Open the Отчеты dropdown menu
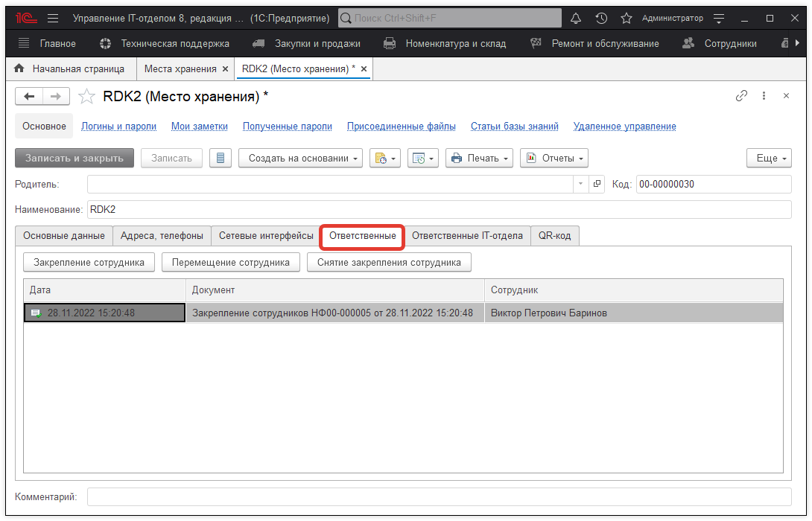Image resolution: width=812 pixels, height=521 pixels. tap(554, 158)
